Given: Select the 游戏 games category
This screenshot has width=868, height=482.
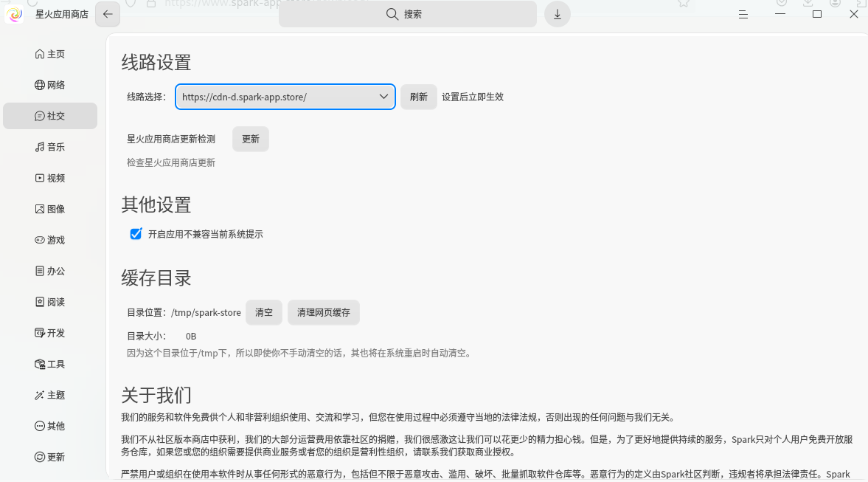Looking at the screenshot, I should click(x=50, y=240).
